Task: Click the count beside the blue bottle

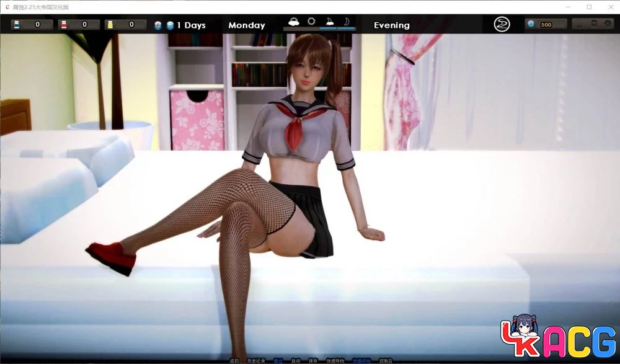Action: point(38,25)
